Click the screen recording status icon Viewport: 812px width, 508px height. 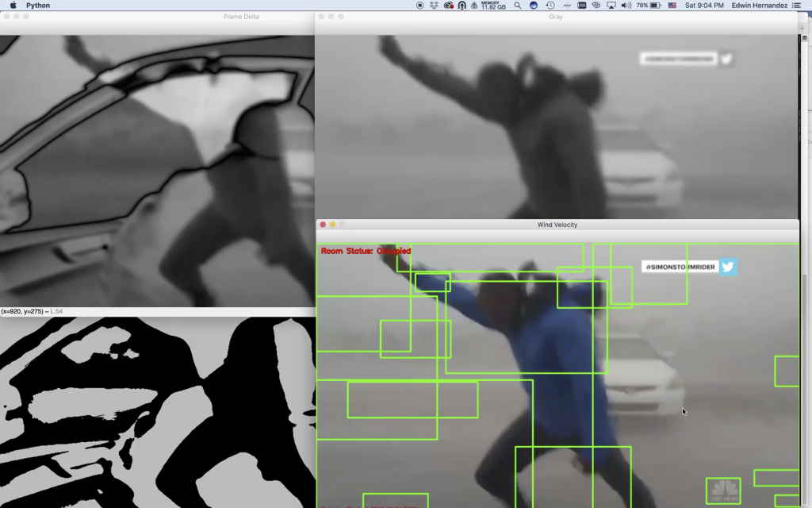click(x=419, y=5)
